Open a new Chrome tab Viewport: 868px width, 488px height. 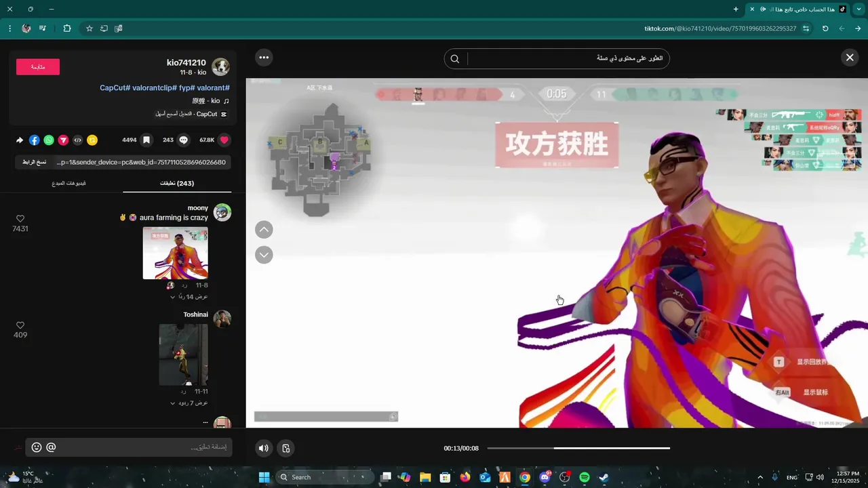tap(736, 9)
